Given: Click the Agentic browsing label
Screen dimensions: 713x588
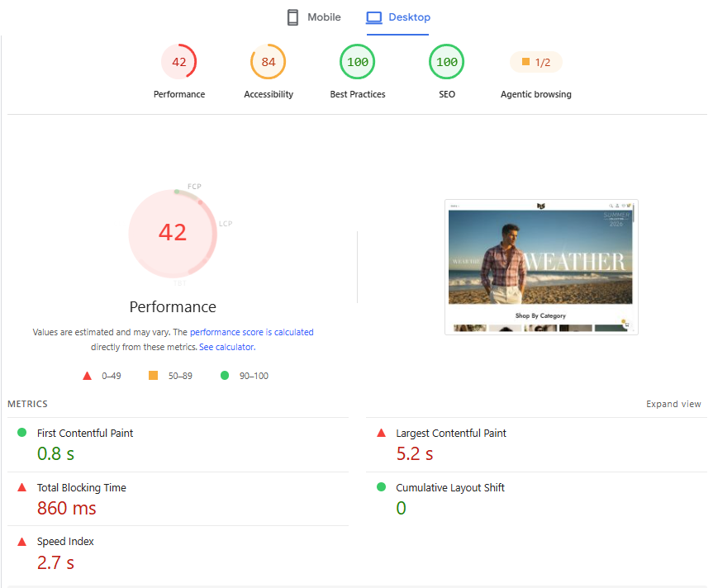Looking at the screenshot, I should pyautogui.click(x=536, y=94).
